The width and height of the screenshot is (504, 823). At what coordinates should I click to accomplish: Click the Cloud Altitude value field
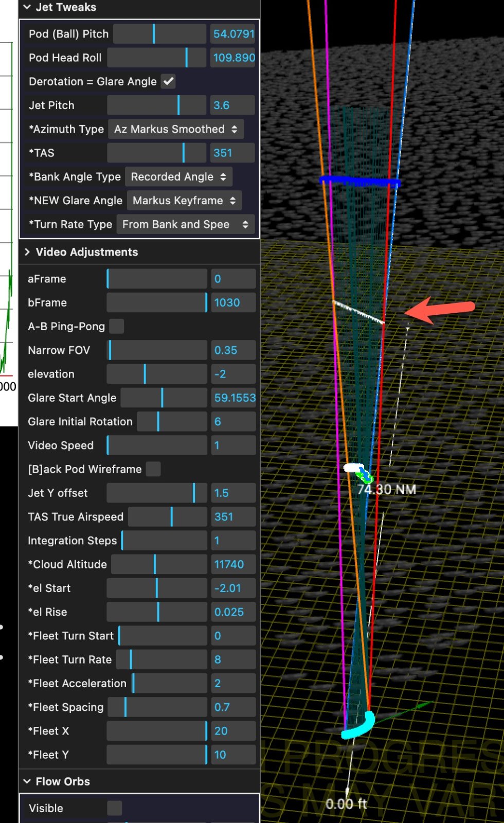click(x=233, y=564)
